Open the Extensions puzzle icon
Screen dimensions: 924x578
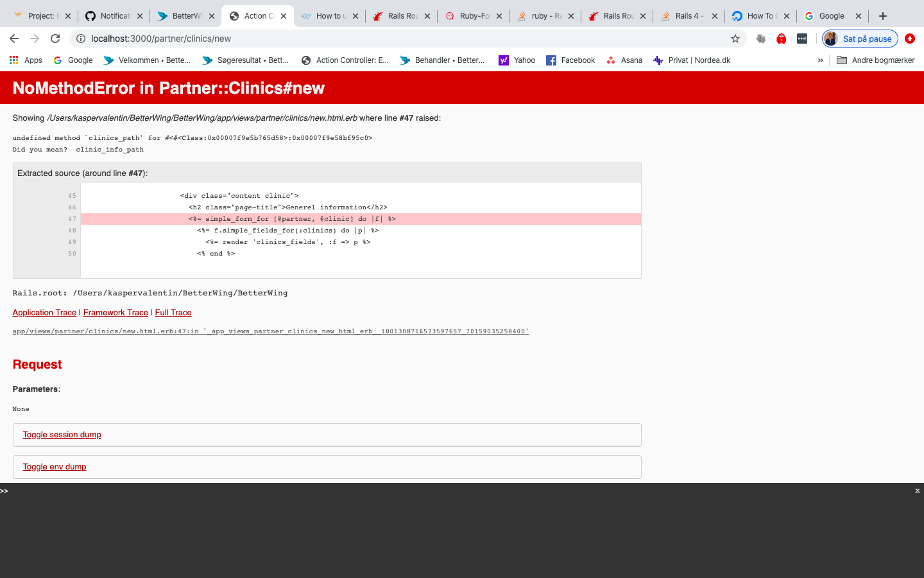pos(761,39)
